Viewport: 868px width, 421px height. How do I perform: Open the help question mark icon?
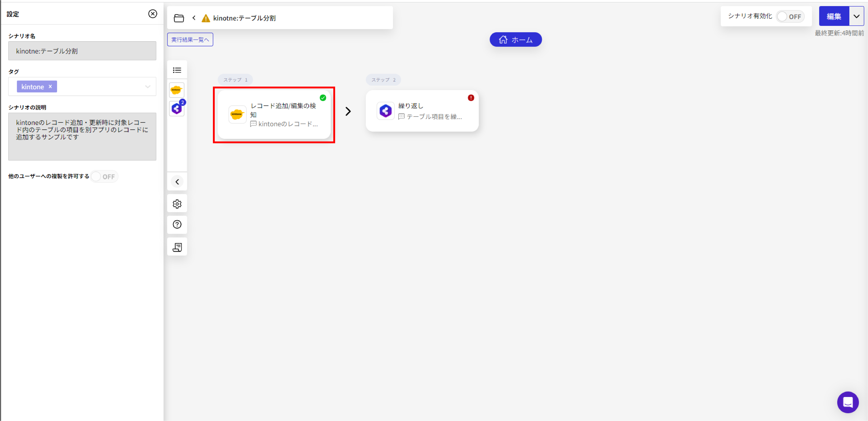coord(177,224)
